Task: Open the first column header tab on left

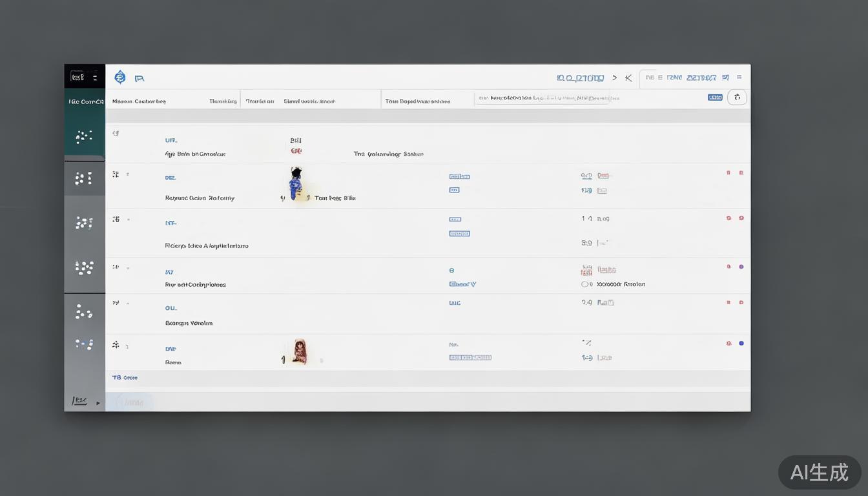Action: coord(139,101)
